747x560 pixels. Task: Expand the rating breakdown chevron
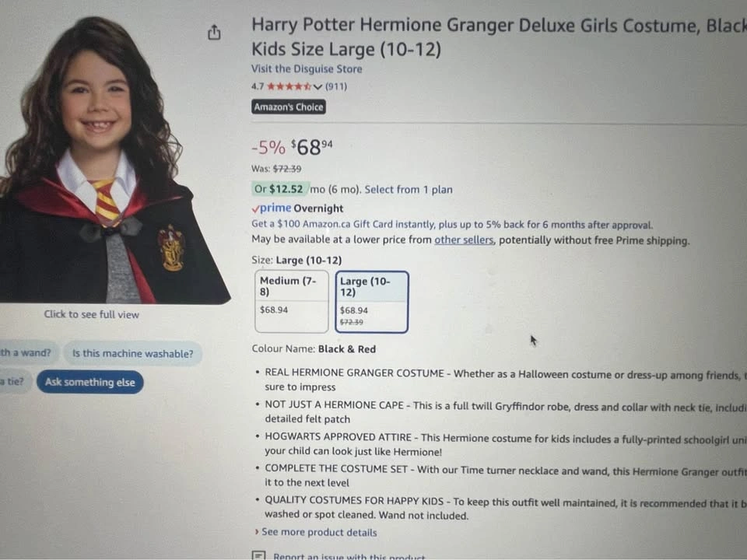tap(317, 86)
